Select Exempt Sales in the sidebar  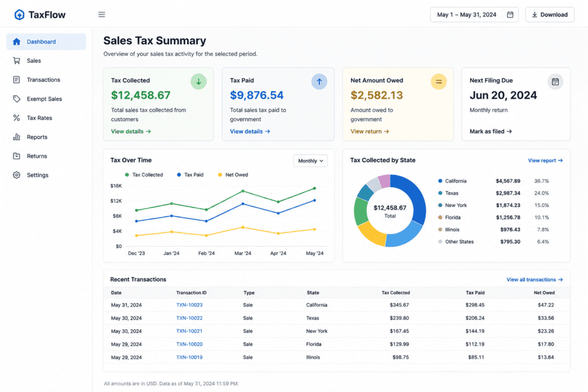tap(46, 99)
